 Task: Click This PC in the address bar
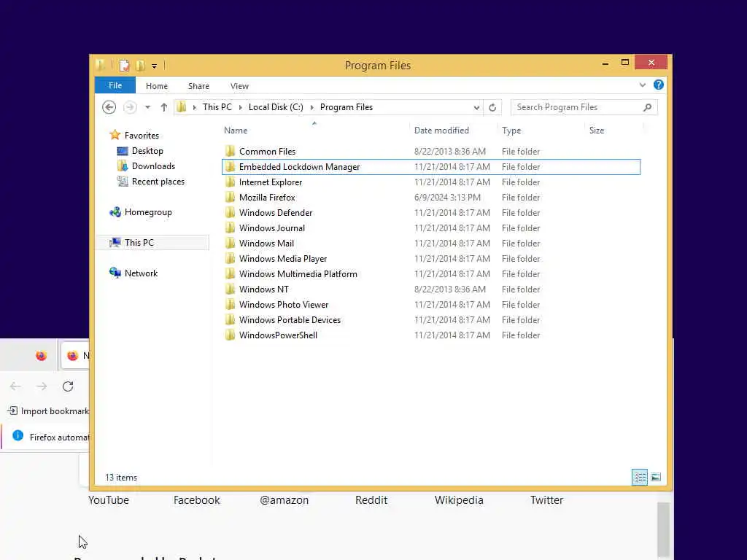point(217,107)
